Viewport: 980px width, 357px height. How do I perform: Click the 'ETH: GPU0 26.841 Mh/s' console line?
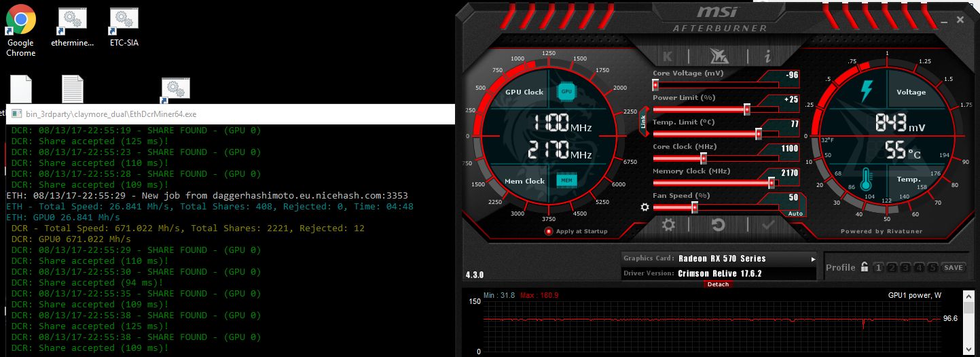(x=63, y=217)
